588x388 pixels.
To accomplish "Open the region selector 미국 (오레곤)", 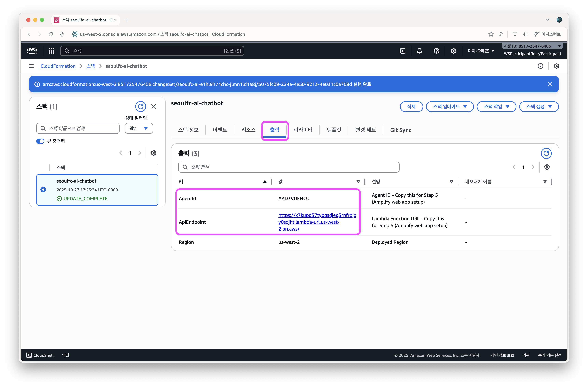I will [x=481, y=51].
